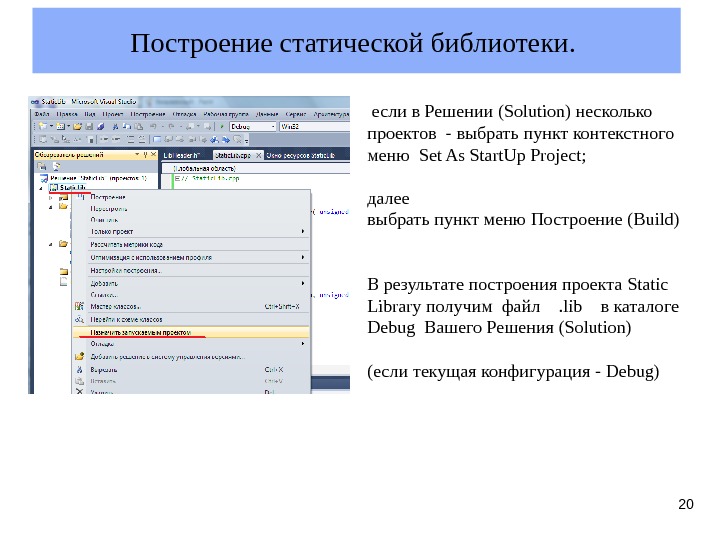Viewport: 720px width, 540px height.
Task: Click the Redo toolbar icon
Action: (171, 126)
